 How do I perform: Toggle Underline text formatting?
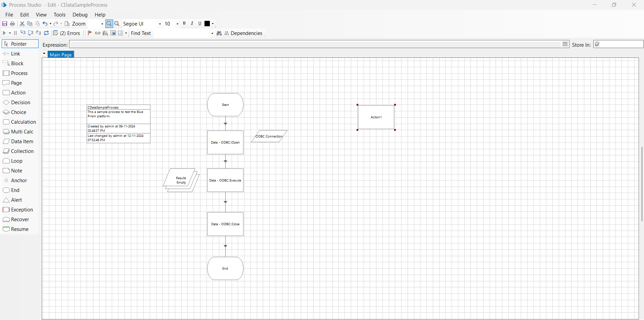tap(199, 24)
